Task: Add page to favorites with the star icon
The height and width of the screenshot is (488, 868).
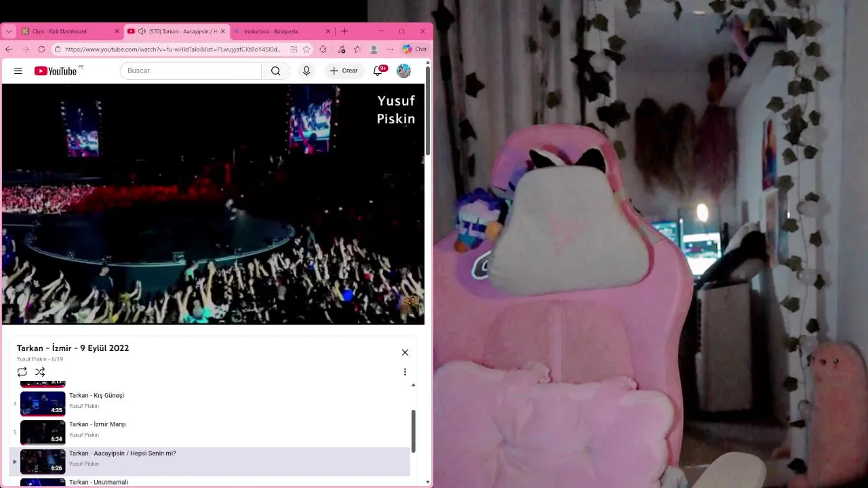Action: (x=307, y=49)
